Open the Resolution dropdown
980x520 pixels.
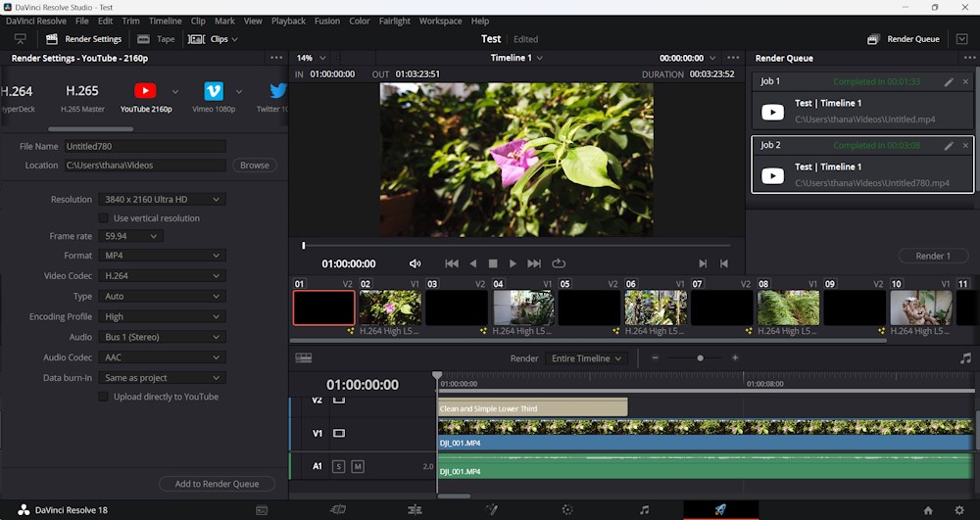coord(162,199)
